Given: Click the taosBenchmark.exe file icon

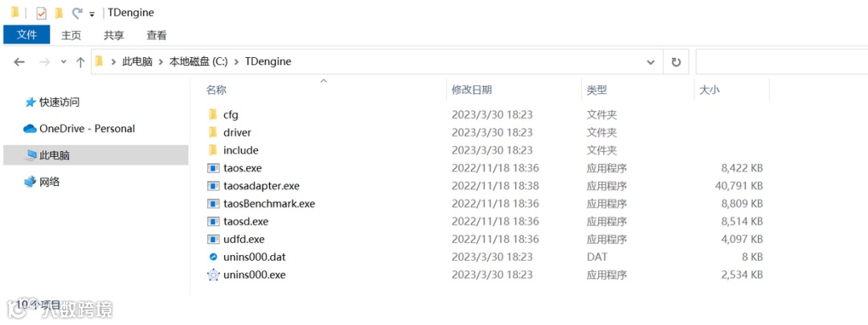Looking at the screenshot, I should [x=213, y=204].
